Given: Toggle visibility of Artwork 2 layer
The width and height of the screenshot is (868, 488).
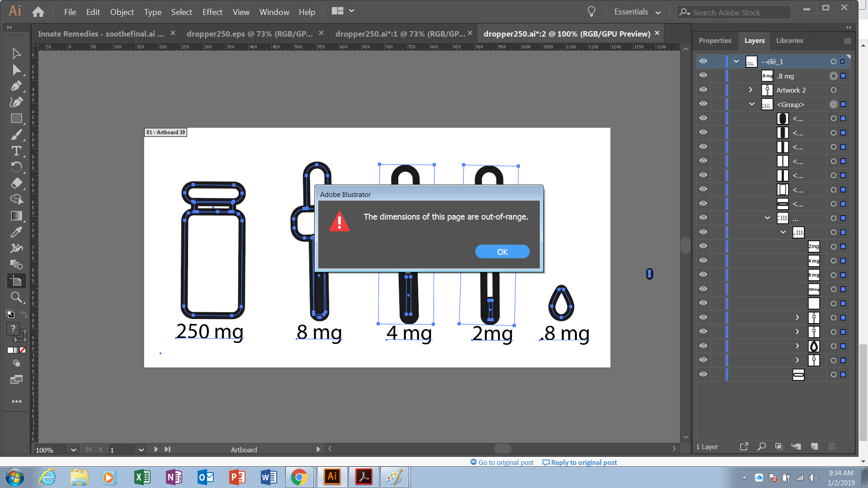Looking at the screenshot, I should click(x=703, y=89).
